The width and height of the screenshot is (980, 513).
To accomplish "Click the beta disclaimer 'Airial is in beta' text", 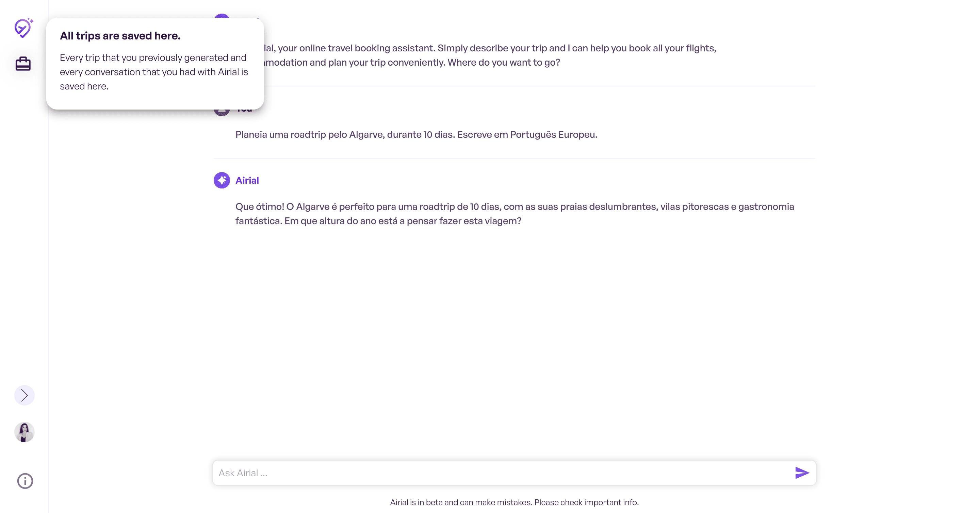I will coord(514,502).
